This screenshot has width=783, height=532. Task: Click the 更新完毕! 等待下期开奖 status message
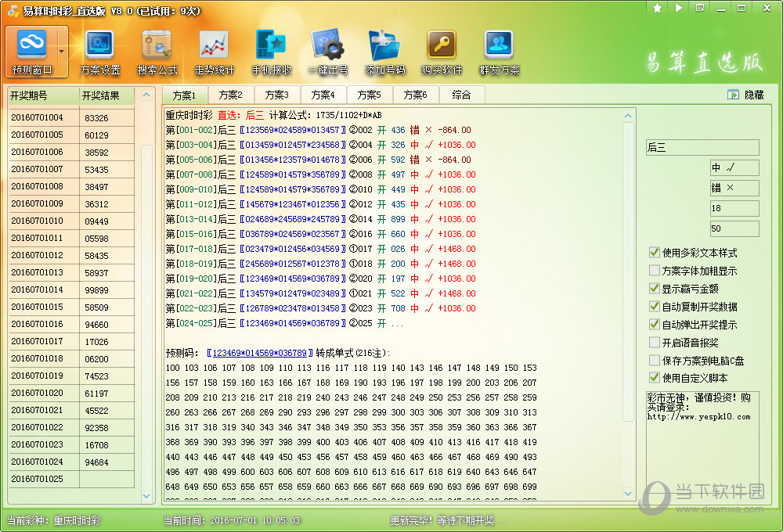[x=447, y=520]
